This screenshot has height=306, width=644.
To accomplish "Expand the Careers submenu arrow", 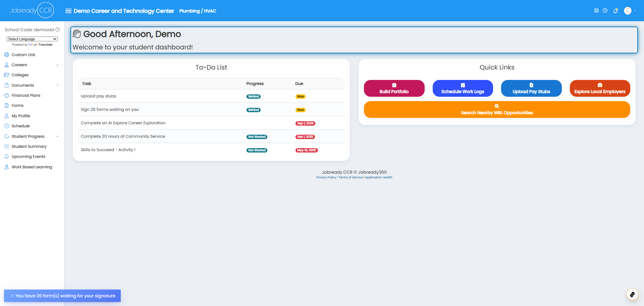I will click(58, 65).
